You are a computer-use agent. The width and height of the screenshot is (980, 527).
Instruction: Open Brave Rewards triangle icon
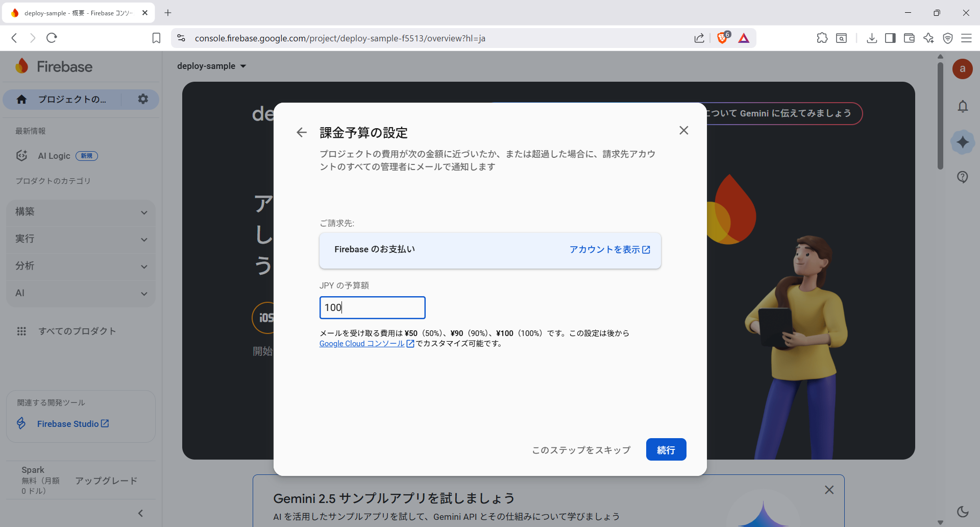pos(744,38)
